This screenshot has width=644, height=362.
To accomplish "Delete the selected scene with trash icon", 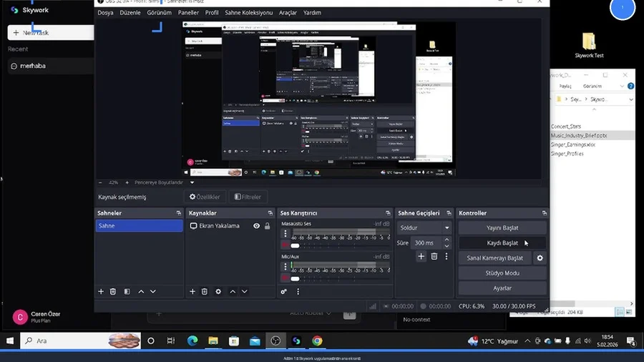I will [113, 291].
